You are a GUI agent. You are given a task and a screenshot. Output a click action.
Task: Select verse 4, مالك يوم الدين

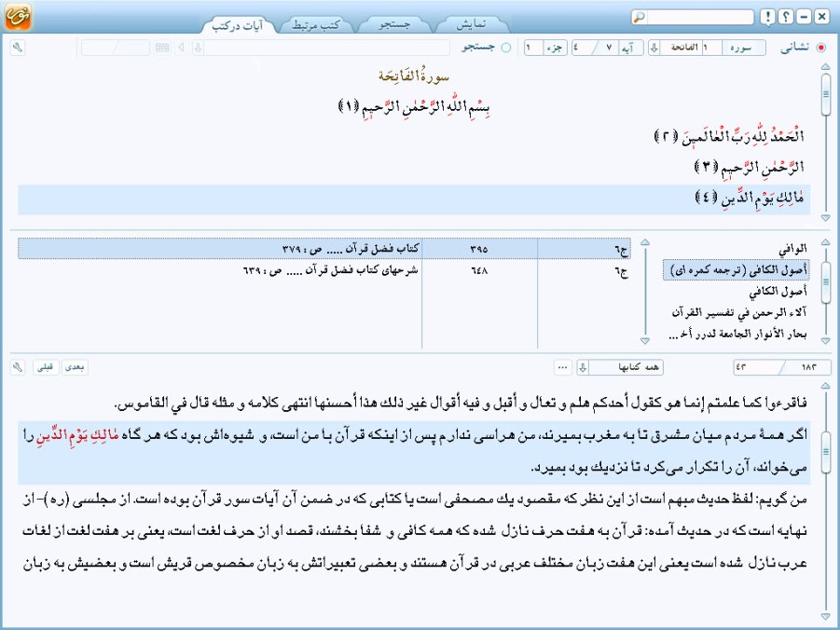click(x=414, y=199)
